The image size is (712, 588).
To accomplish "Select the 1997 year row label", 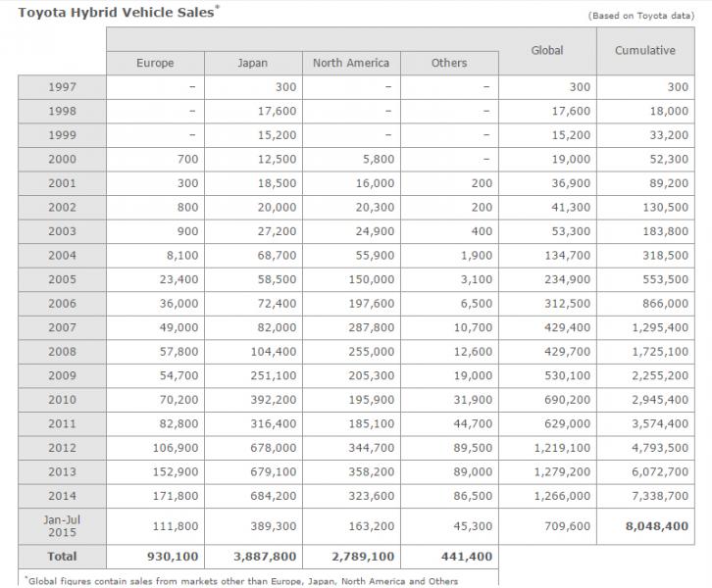I will (63, 87).
